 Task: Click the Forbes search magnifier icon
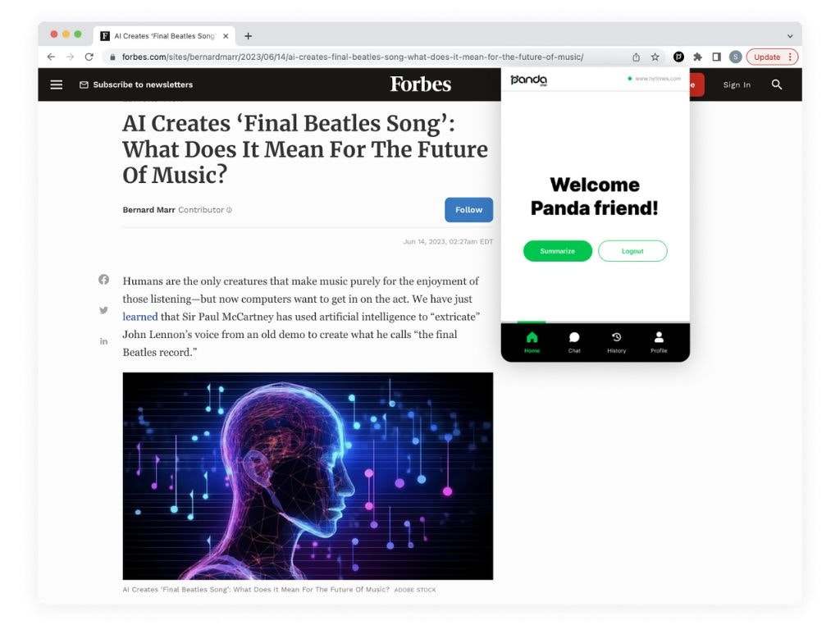point(777,84)
